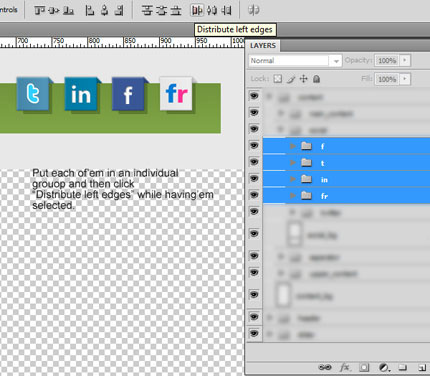Screen dimensions: 430x376
Task: Select the layer name 'f'
Action: click(x=322, y=146)
